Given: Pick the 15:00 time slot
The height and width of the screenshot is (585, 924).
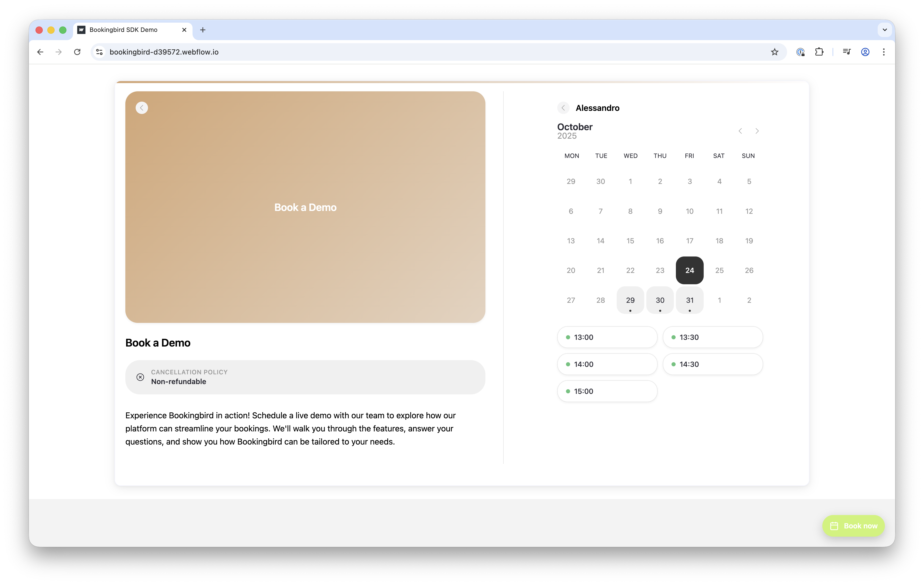Looking at the screenshot, I should pyautogui.click(x=607, y=391).
